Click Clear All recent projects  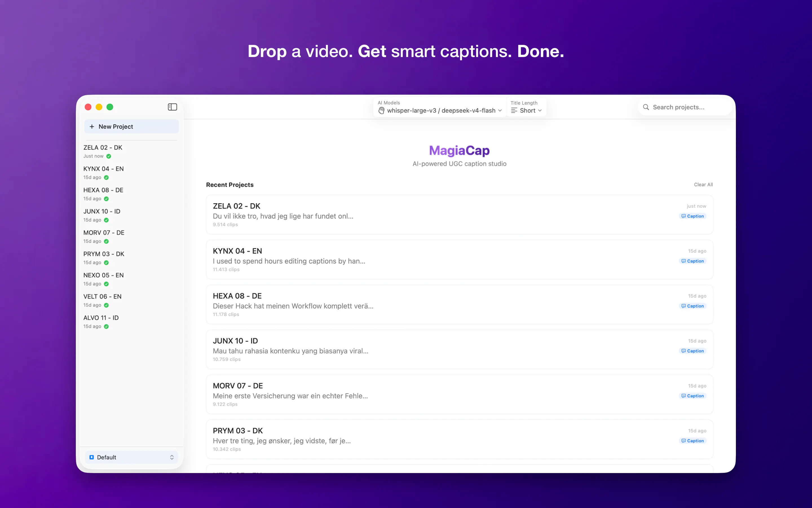(703, 185)
